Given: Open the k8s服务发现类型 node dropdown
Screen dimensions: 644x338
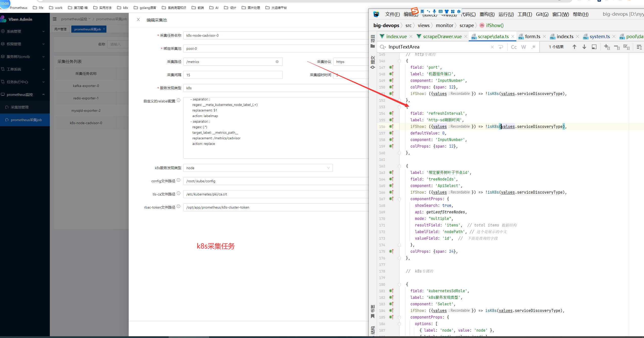Looking at the screenshot, I should [257, 168].
